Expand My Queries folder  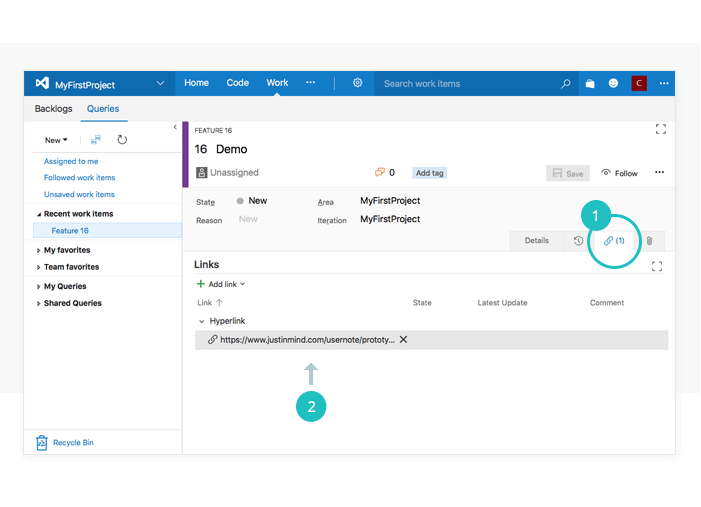tap(38, 287)
